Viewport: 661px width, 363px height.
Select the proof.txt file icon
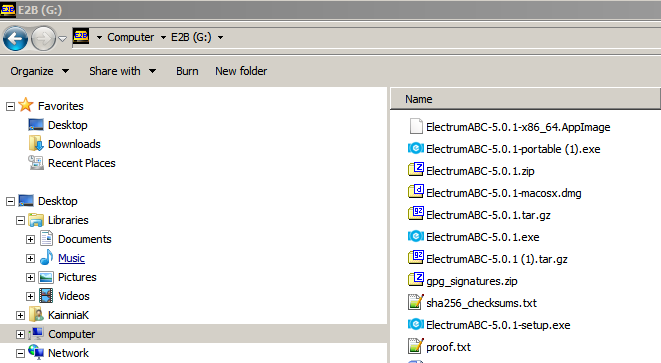[x=416, y=346]
